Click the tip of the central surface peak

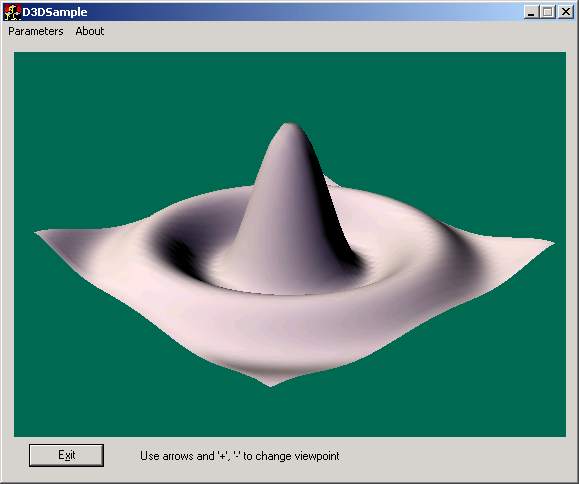click(290, 126)
